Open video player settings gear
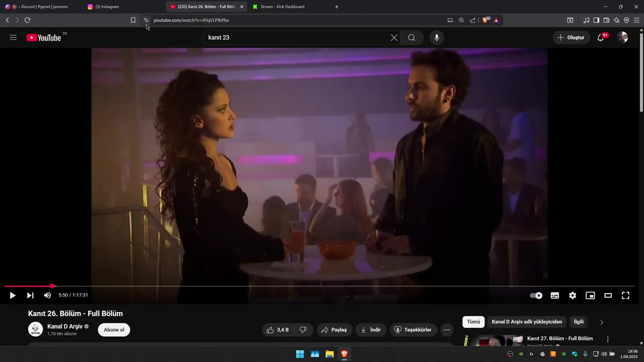644x362 pixels. [573, 296]
